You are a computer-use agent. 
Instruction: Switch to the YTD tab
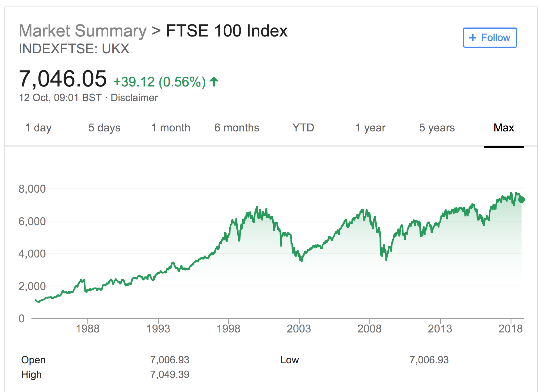(x=303, y=128)
